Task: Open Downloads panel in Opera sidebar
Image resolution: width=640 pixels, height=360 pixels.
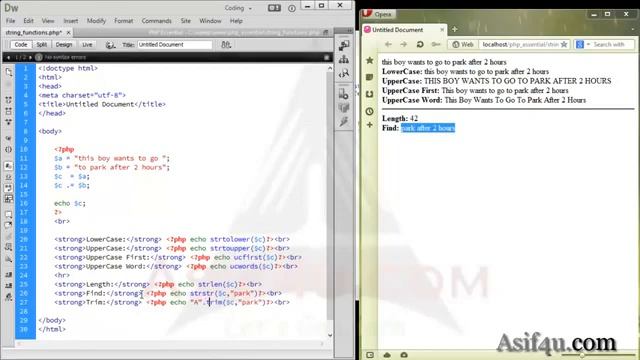Action: click(370, 94)
